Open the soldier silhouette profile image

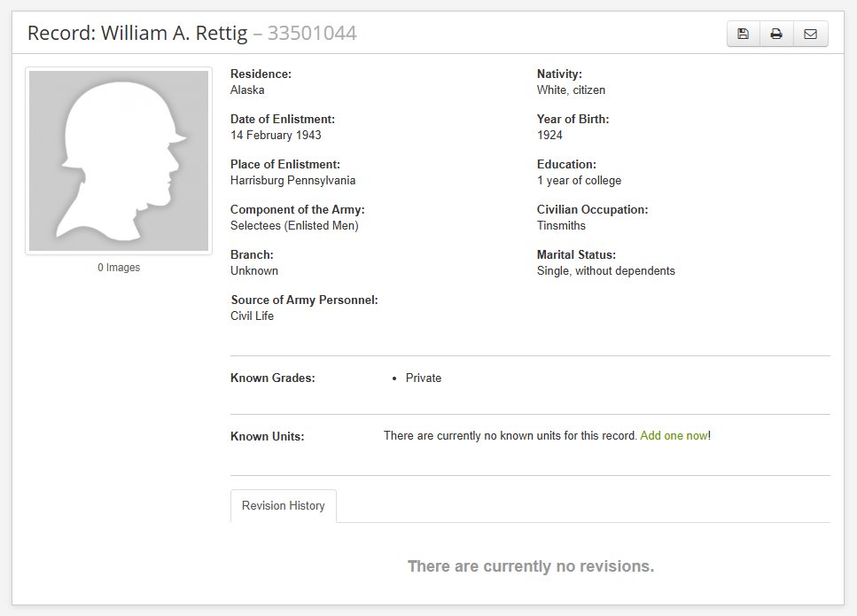[119, 160]
